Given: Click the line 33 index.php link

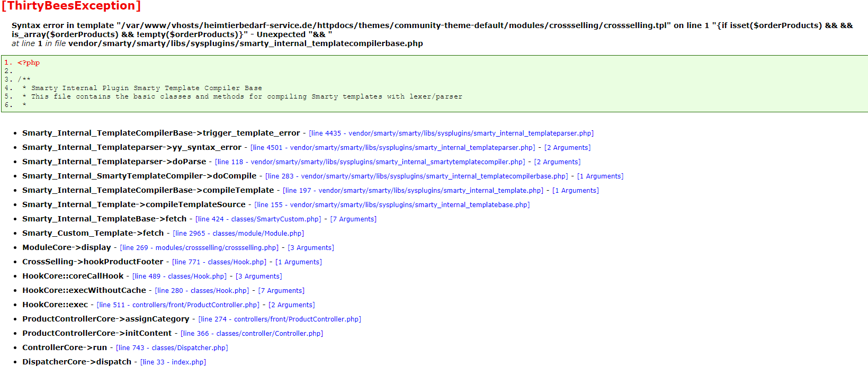Looking at the screenshot, I should click(x=173, y=362).
